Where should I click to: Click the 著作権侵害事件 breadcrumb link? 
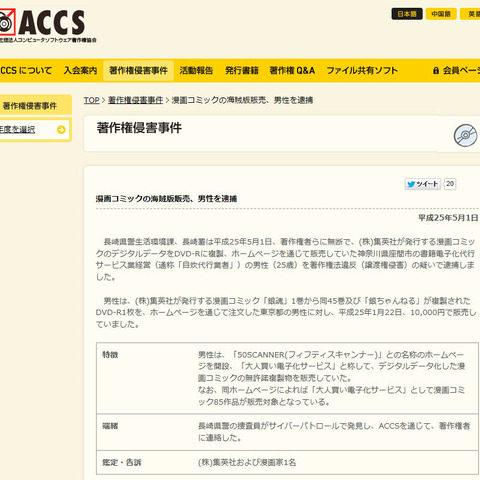[x=135, y=100]
